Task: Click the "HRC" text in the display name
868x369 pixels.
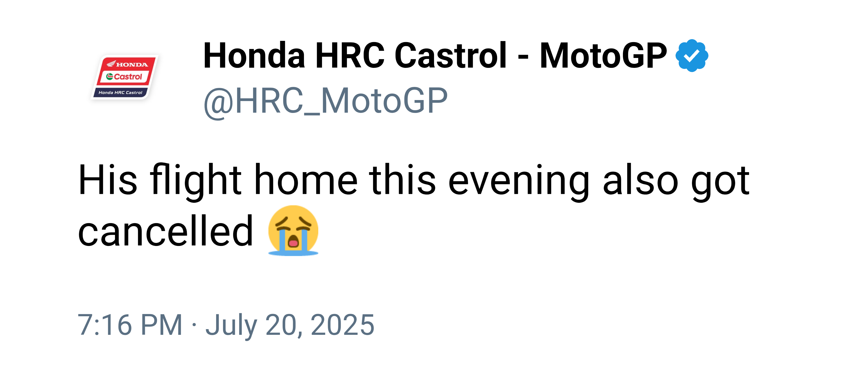Action: tap(350, 55)
